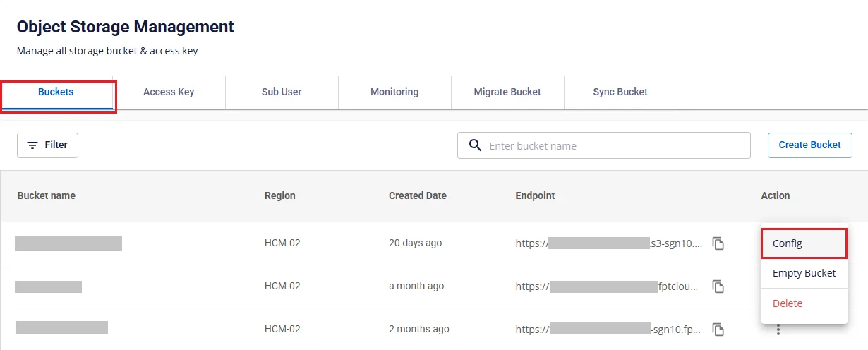Open the three-dot action menu in last row
868x350 pixels.
[x=778, y=330]
